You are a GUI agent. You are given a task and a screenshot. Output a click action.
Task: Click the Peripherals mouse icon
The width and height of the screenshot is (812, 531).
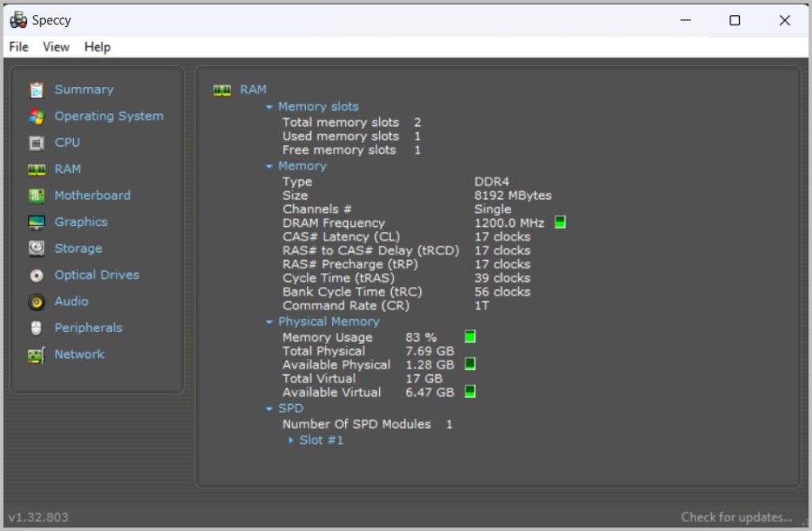pos(36,328)
